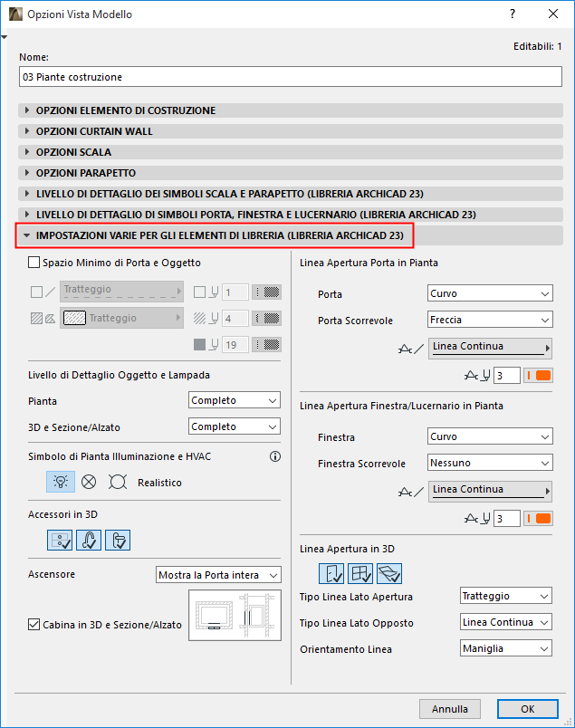Click the ArchiCAD app icon in title bar
The image size is (575, 728).
[15, 14]
